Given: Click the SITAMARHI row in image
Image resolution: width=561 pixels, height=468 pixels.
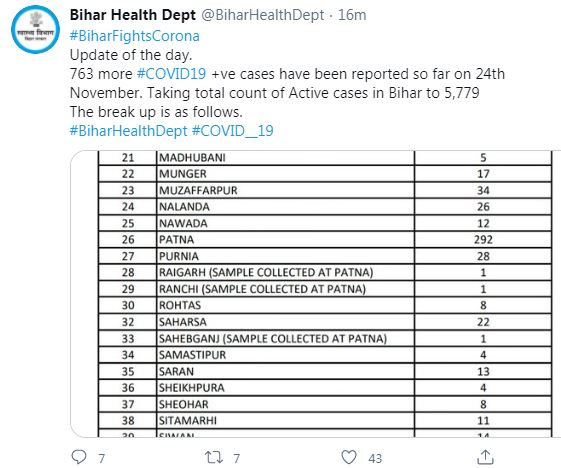Looking at the screenshot, I should click(x=325, y=420).
